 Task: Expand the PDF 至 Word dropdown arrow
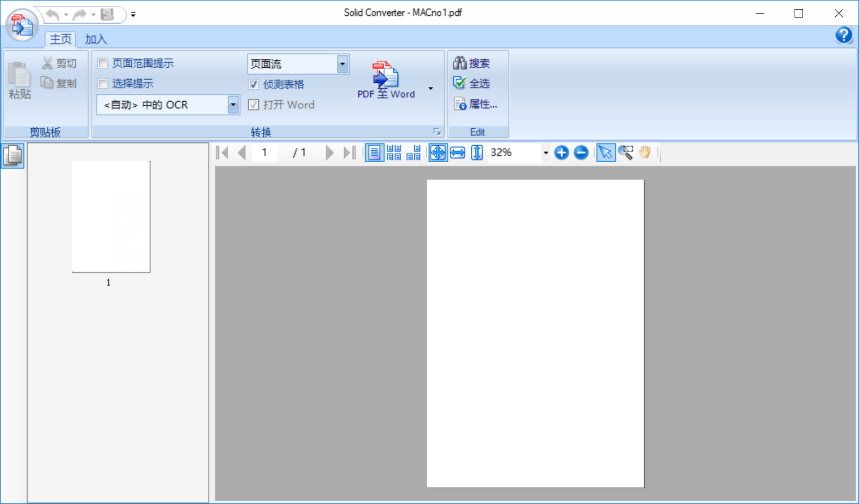(x=431, y=88)
